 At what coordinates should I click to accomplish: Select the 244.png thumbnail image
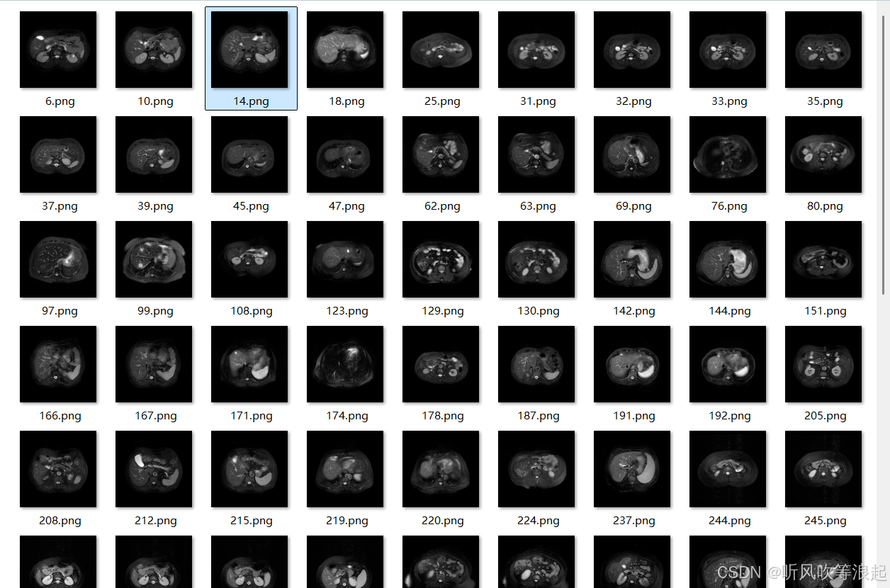click(x=728, y=469)
